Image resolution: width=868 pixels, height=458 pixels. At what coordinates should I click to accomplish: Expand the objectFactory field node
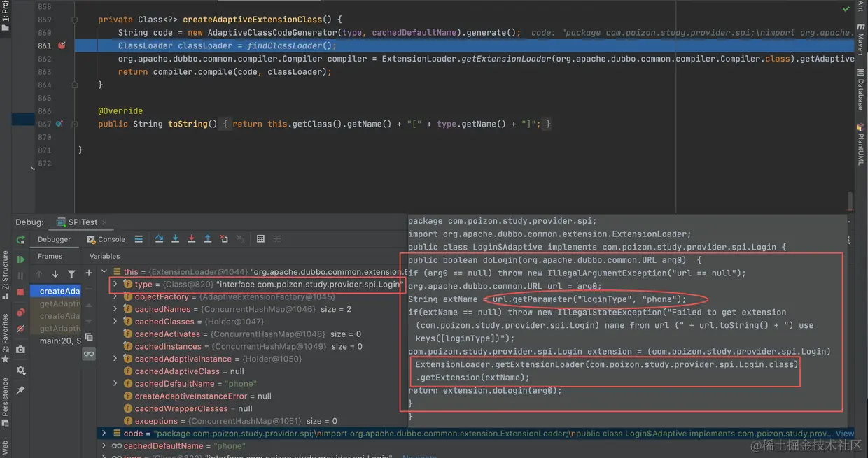[x=115, y=296]
